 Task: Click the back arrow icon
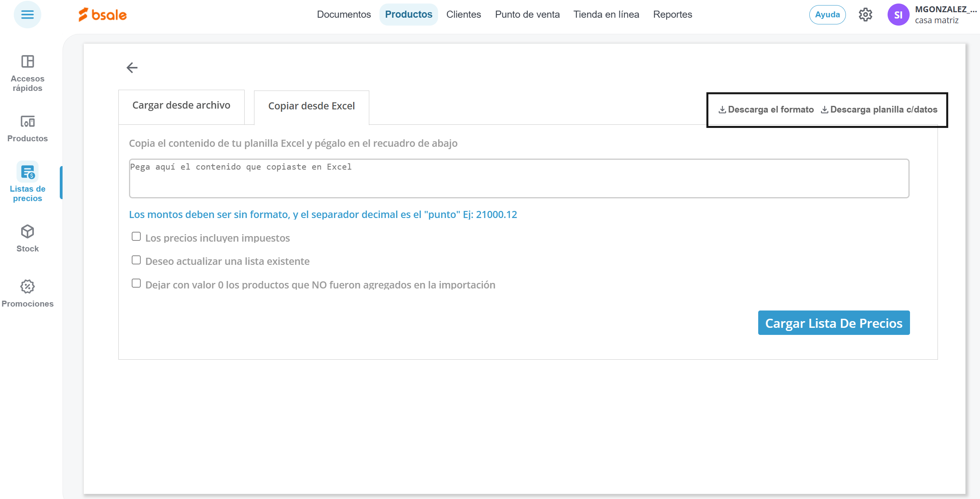[132, 68]
